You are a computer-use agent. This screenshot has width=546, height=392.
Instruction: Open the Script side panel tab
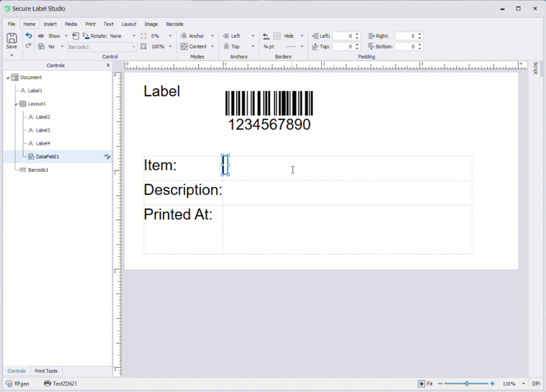pyautogui.click(x=535, y=68)
